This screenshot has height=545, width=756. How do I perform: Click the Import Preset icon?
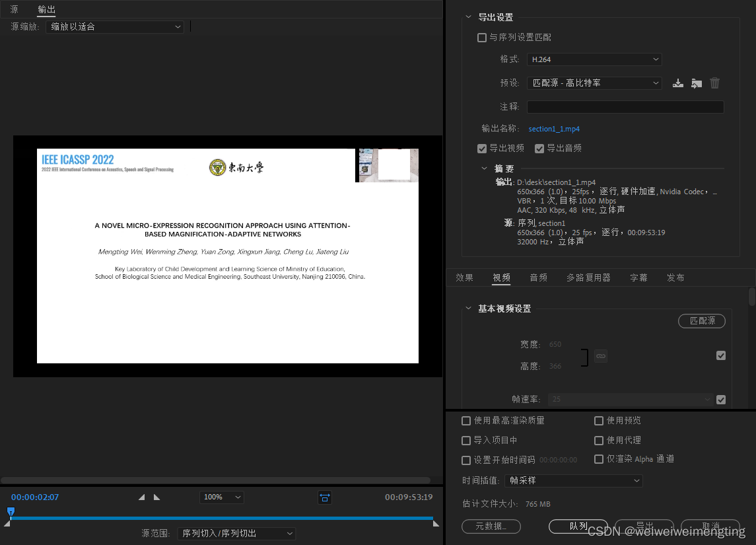point(696,83)
